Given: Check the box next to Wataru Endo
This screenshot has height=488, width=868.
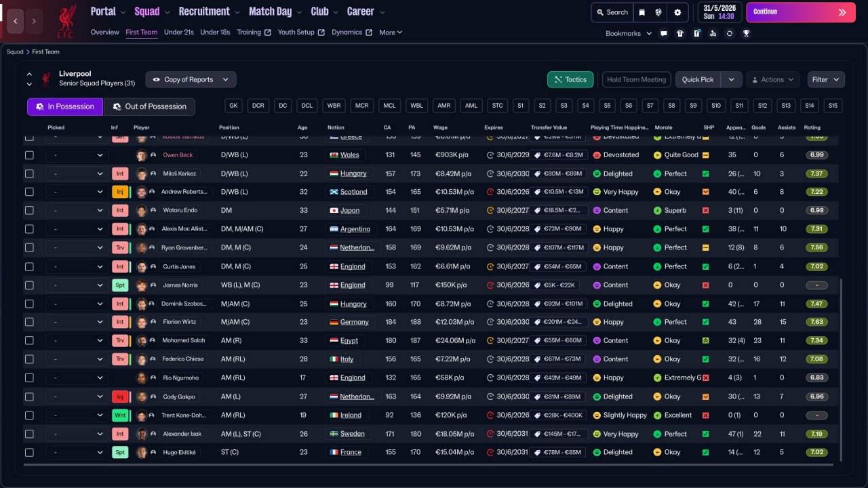Looking at the screenshot, I should 29,211.
